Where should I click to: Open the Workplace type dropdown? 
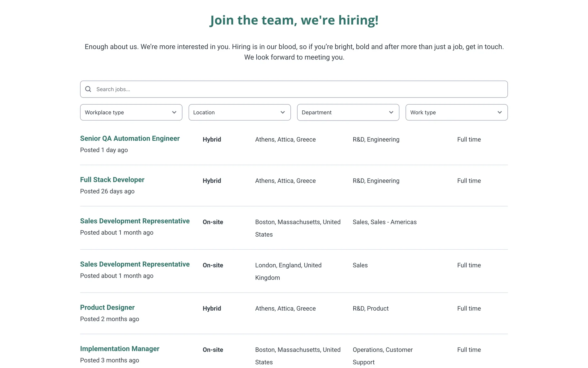coord(131,112)
